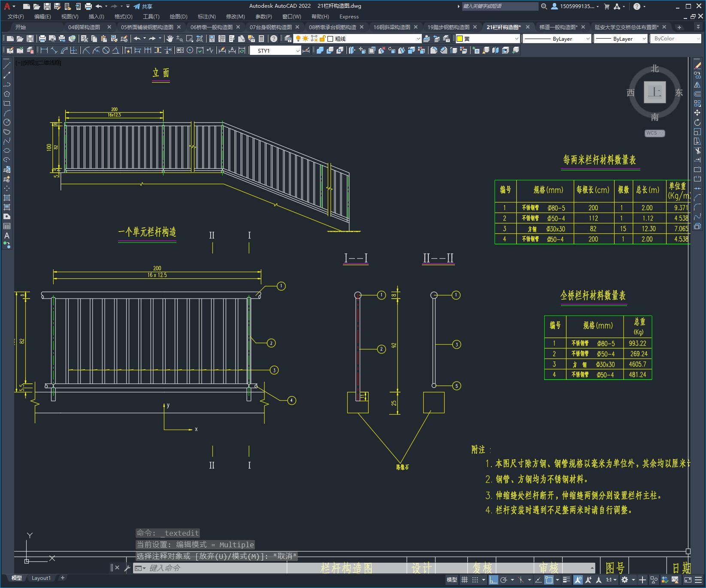Toggle object snap in status bar
The width and height of the screenshot is (706, 588).
click(549, 580)
